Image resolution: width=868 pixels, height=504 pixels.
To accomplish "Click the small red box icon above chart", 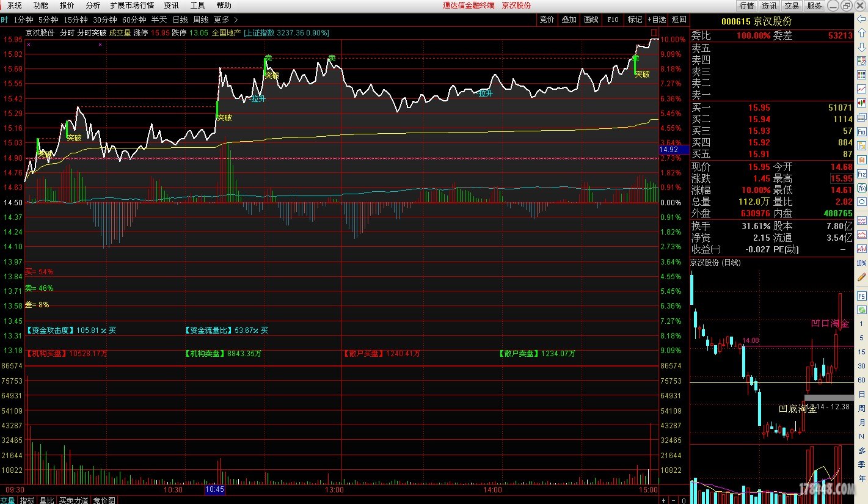I will (x=654, y=32).
